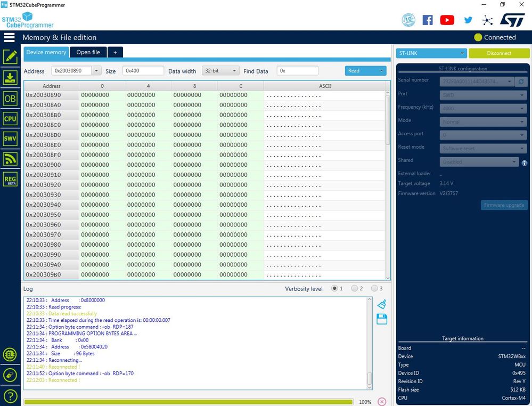Open the ST-LINK interface dropdown
Image resolution: width=532 pixels, height=406 pixels.
tap(431, 53)
